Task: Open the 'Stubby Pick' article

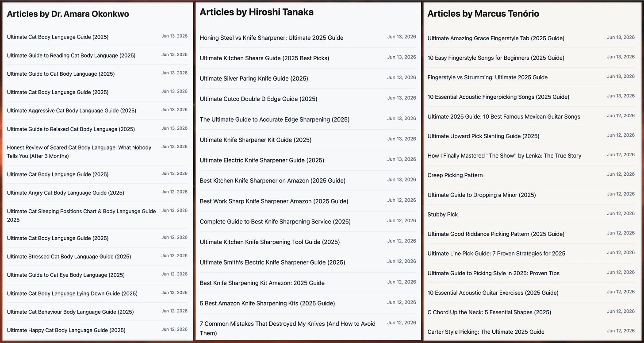Action: 443,214
